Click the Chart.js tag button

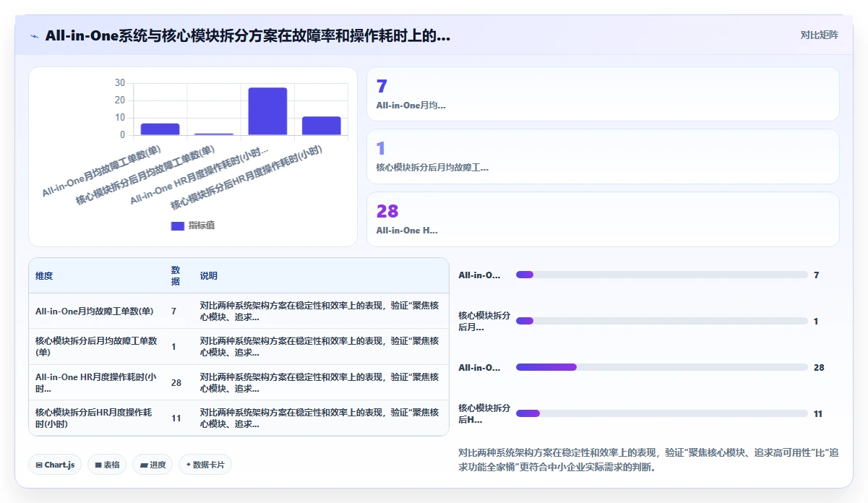click(55, 465)
